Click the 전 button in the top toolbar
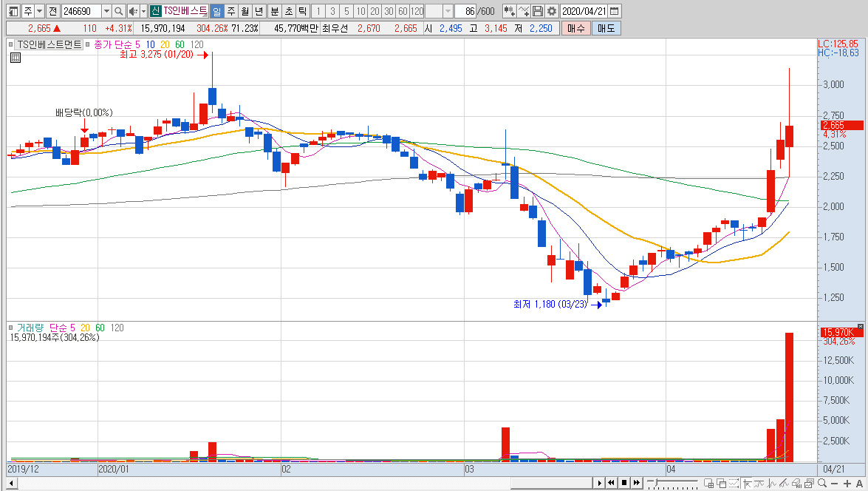The width and height of the screenshot is (868, 491). [x=52, y=11]
